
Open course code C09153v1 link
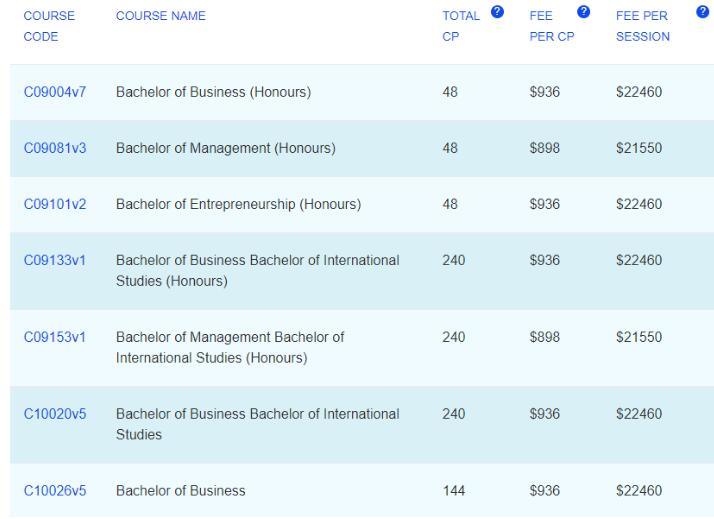[x=55, y=337]
